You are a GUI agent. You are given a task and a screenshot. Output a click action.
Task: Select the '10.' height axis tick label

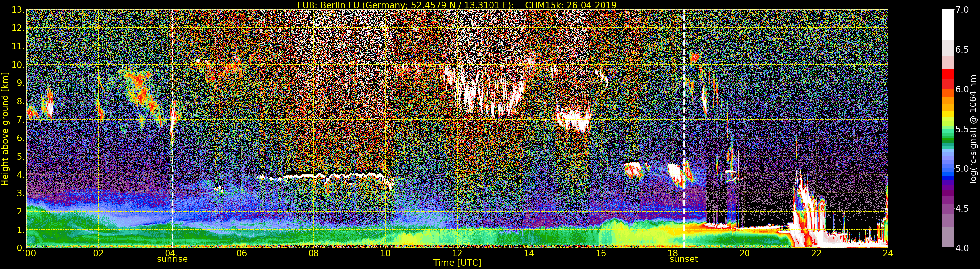pyautogui.click(x=18, y=65)
